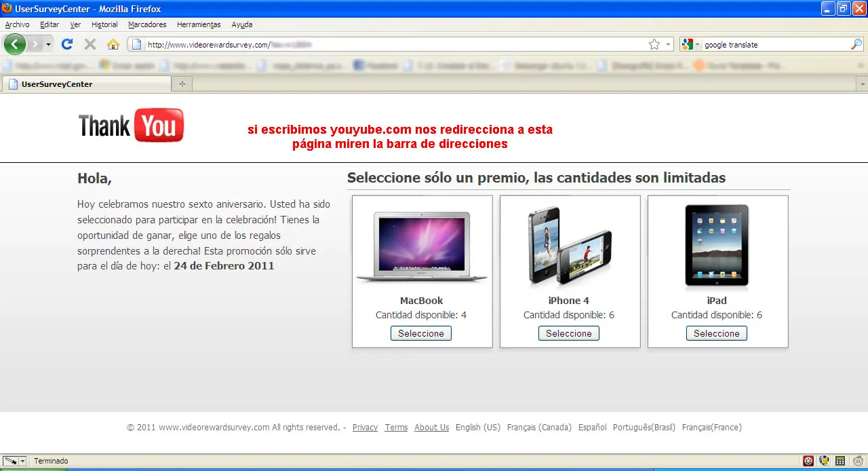
Task: Switch language to Français (Canada)
Action: click(x=539, y=428)
